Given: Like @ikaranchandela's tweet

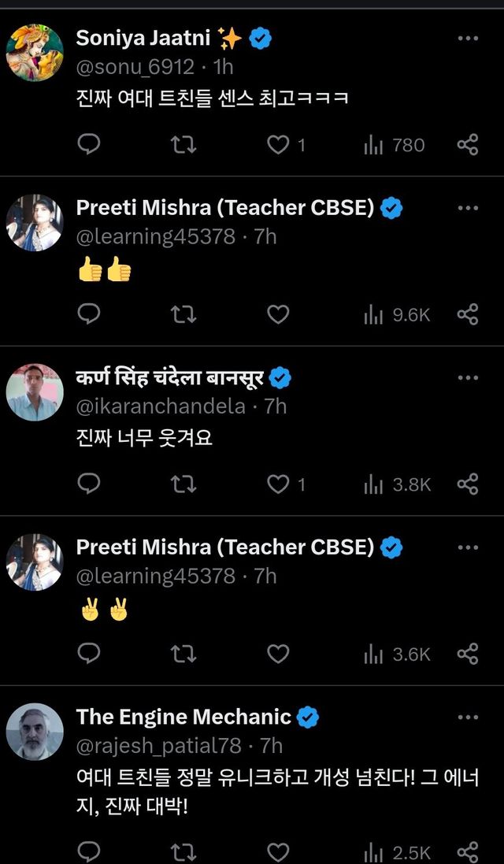Looking at the screenshot, I should coord(278,484).
